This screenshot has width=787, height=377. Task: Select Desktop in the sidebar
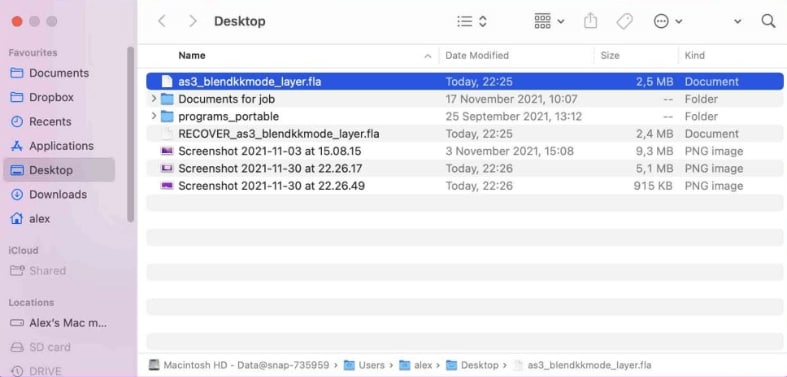59,170
